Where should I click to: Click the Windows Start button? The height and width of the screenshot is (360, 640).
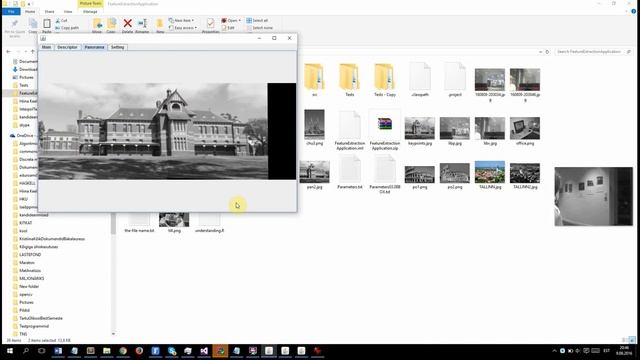[10, 351]
